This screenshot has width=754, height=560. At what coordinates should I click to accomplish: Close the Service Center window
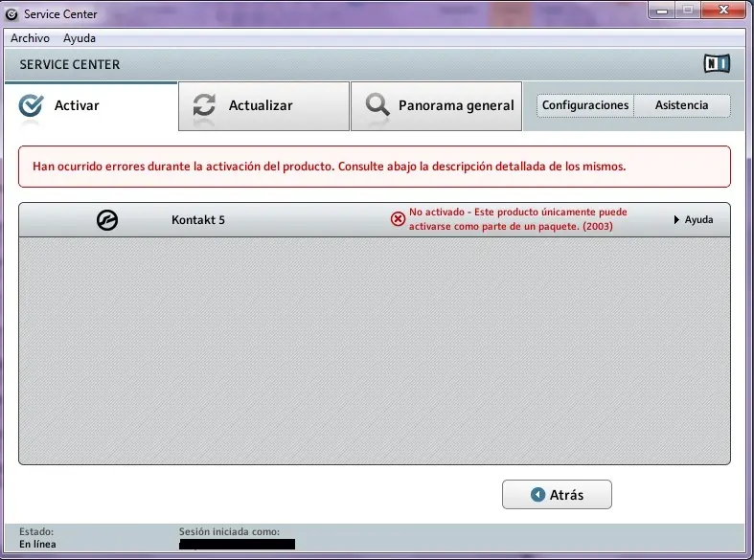coord(723,11)
